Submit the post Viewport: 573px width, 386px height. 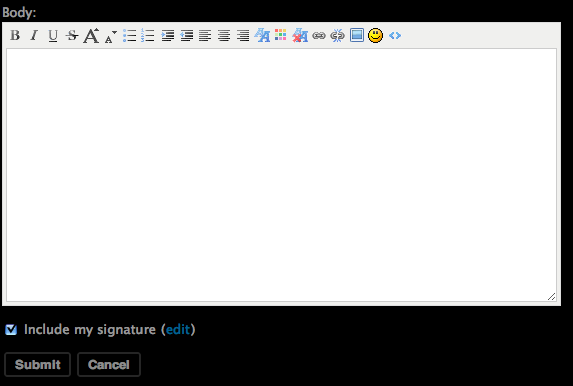coord(37,364)
